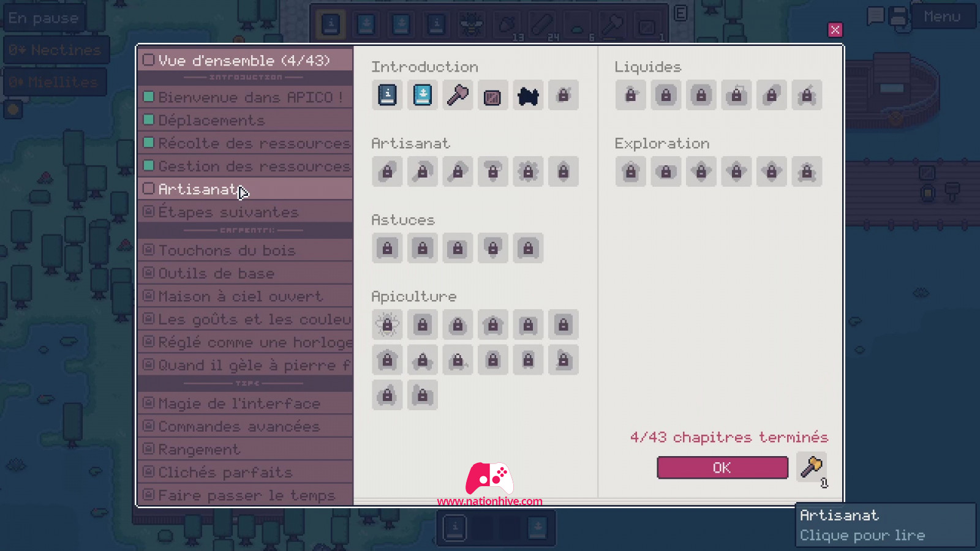Image resolution: width=980 pixels, height=551 pixels.
Task: Open the Rangement chapter
Action: [x=246, y=449]
